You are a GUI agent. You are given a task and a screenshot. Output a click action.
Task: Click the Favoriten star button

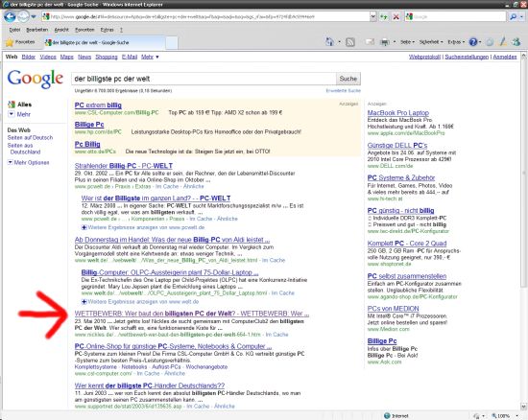(20, 42)
